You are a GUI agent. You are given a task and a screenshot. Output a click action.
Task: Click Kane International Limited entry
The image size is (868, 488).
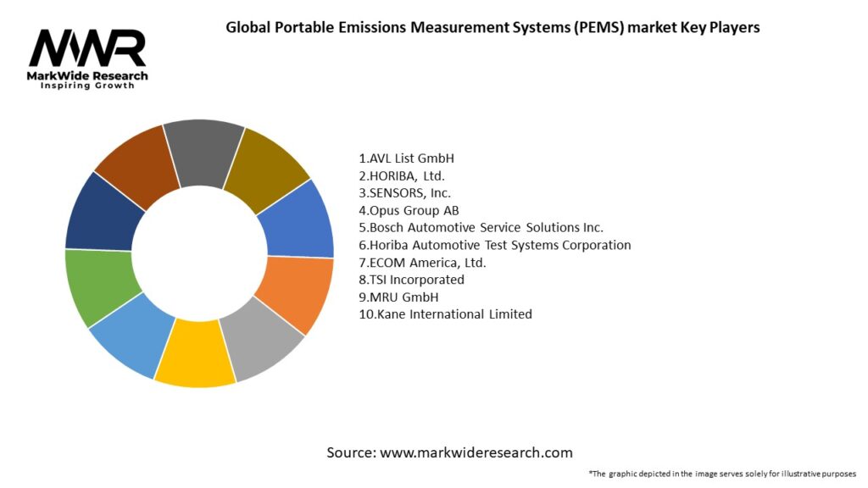point(445,314)
